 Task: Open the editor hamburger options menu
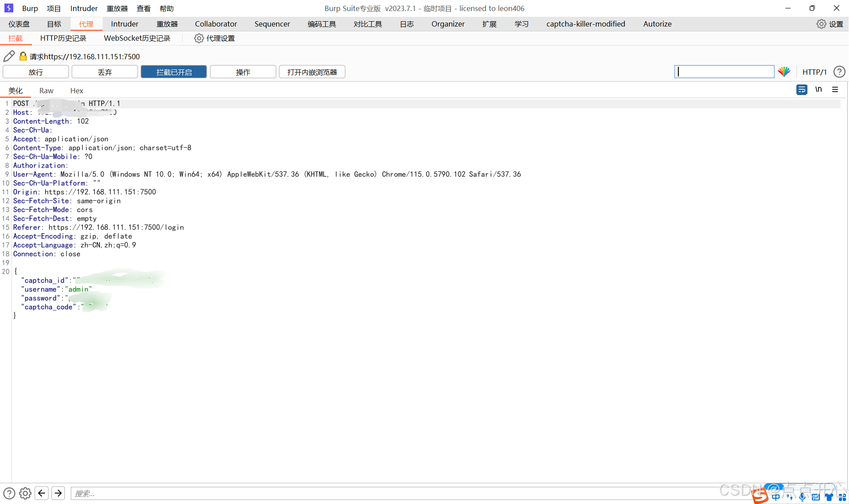coord(835,89)
